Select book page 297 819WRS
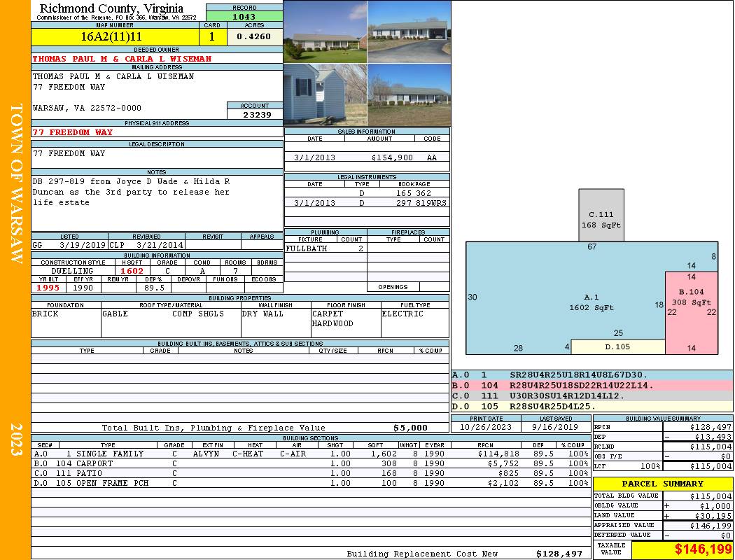This screenshot has height=560, width=735. 421,203
